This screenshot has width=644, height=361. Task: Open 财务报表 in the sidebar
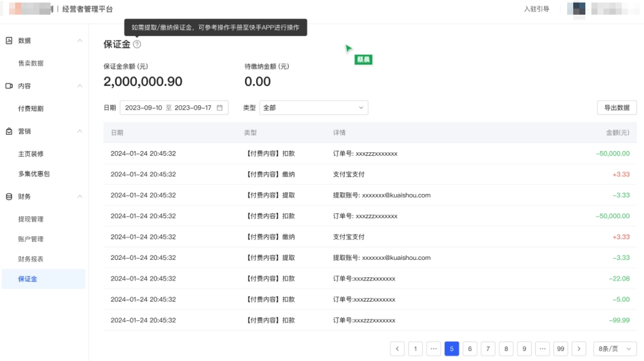click(31, 259)
